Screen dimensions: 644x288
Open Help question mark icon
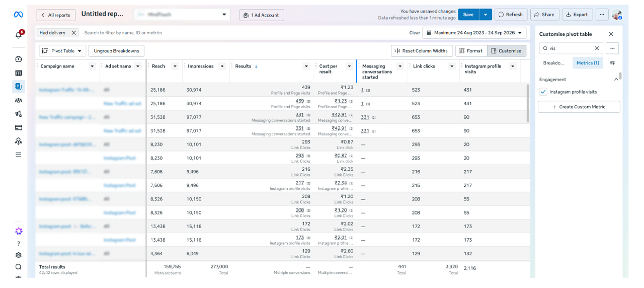pyautogui.click(x=19, y=244)
